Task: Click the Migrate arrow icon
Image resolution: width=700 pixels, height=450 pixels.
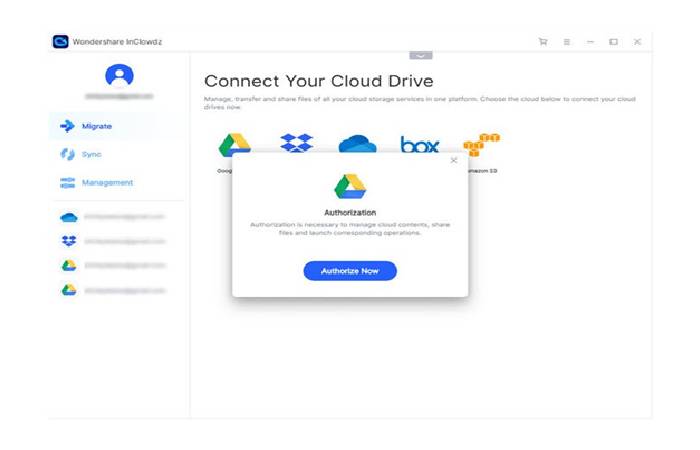Action: (x=67, y=126)
